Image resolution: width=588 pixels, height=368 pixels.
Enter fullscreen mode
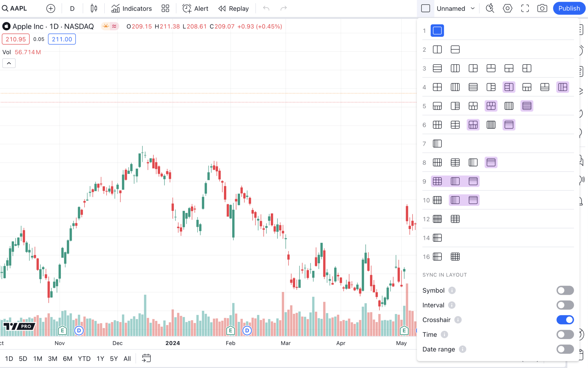(x=525, y=8)
